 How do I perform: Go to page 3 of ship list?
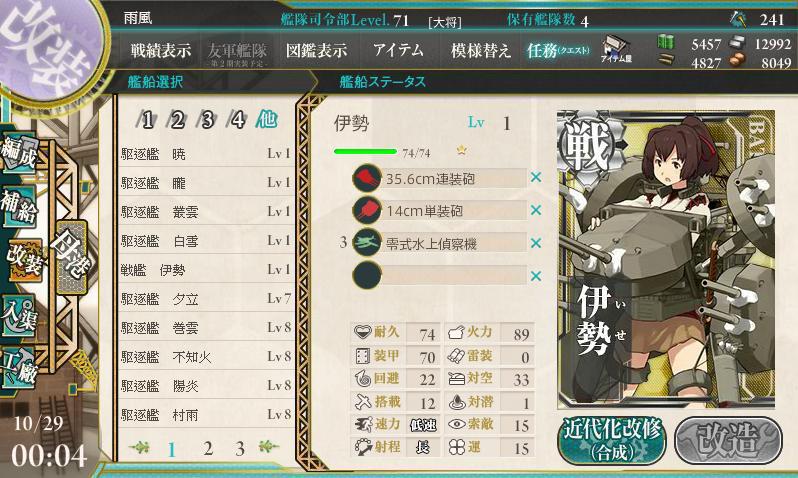pyautogui.click(x=240, y=448)
